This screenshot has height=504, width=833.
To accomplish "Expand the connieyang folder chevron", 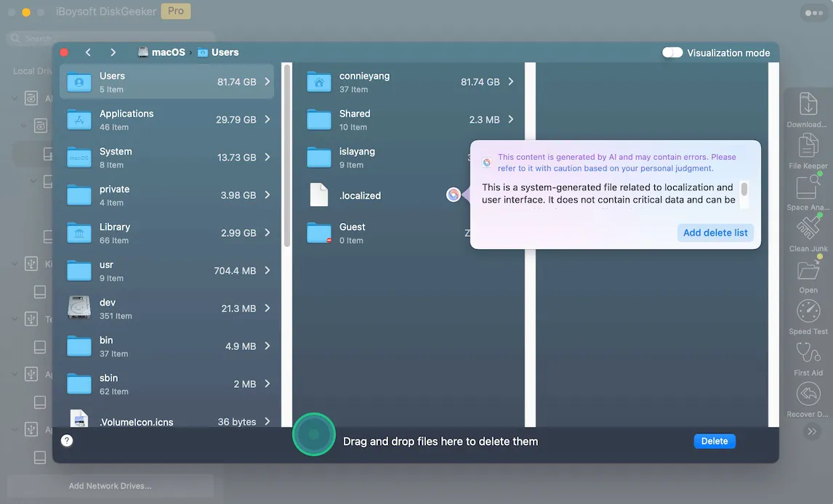I will (510, 82).
